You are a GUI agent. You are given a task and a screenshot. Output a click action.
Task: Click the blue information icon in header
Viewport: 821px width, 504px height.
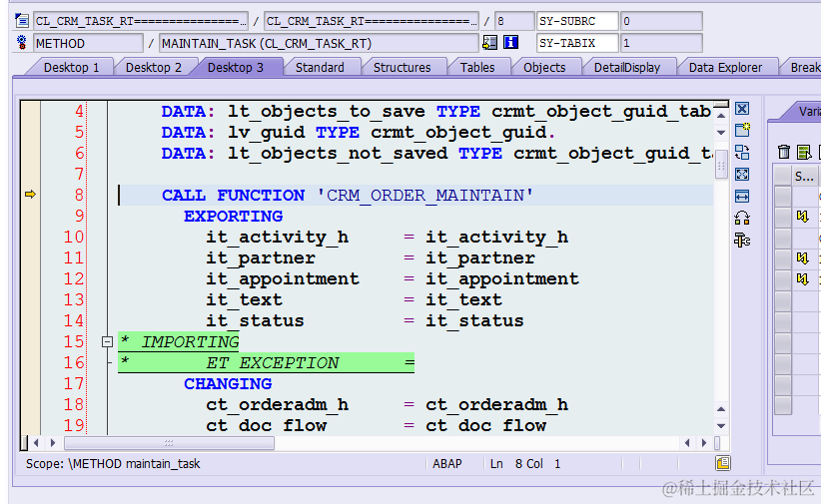pyautogui.click(x=510, y=42)
